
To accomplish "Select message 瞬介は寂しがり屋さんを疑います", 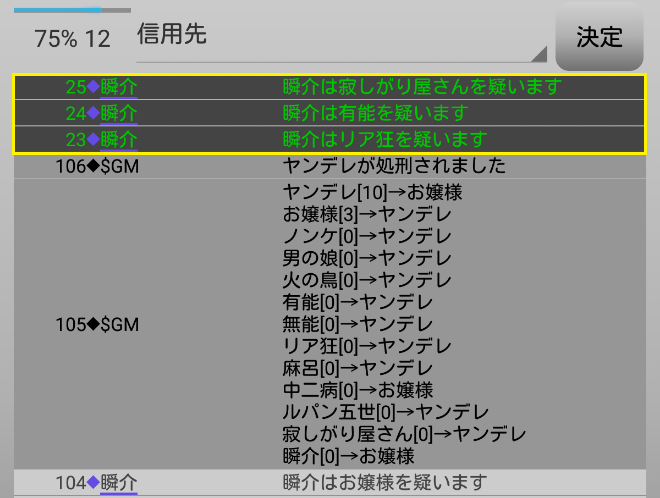I will coord(422,88).
